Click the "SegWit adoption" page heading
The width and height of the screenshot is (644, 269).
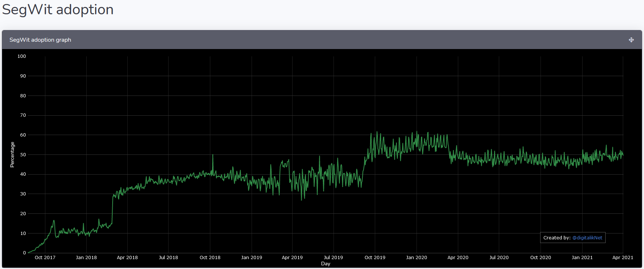click(x=58, y=10)
